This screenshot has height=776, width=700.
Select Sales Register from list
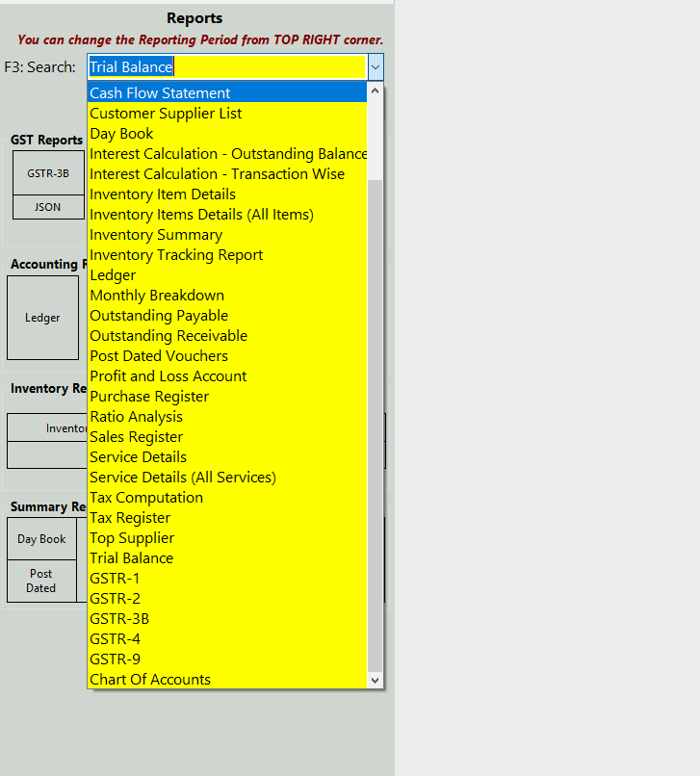(x=227, y=437)
